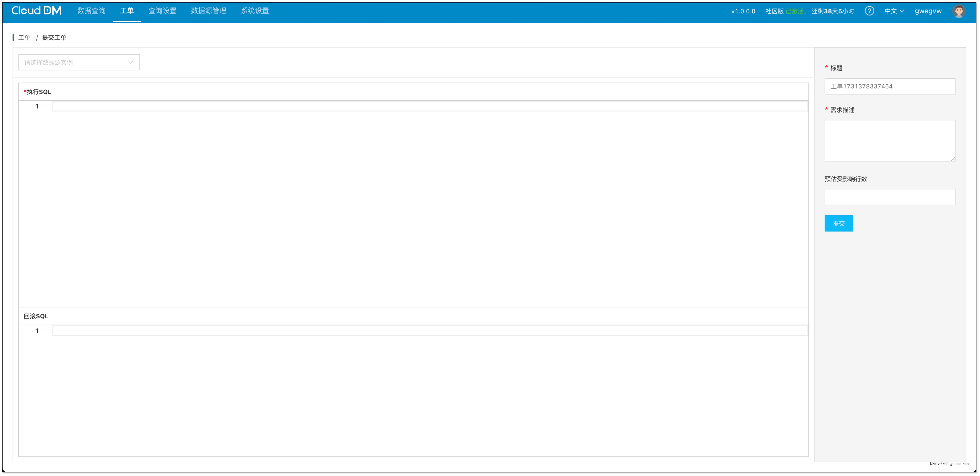
Task: Click line 1 of 回滚SQL editor
Action: click(430, 330)
